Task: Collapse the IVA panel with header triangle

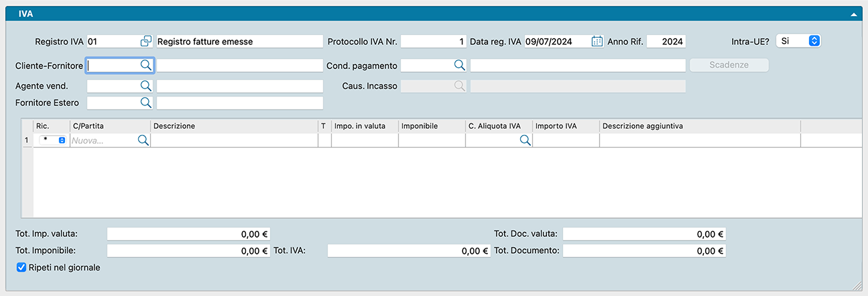Action: (854, 13)
